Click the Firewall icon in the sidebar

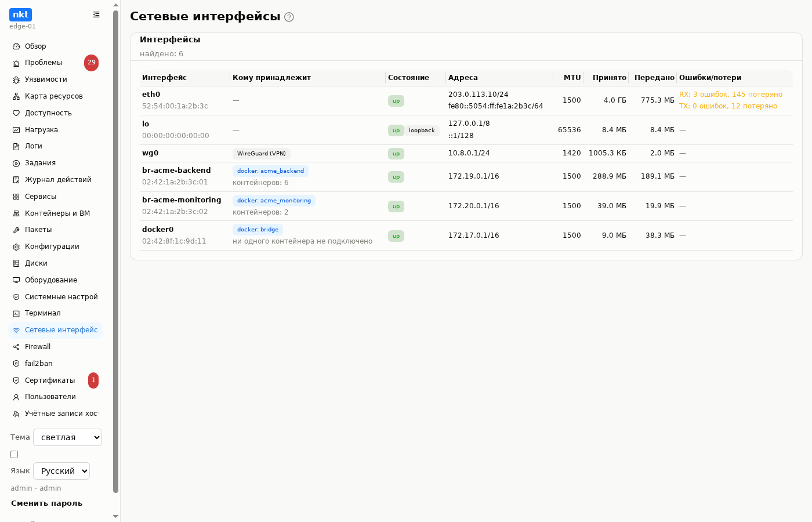click(16, 347)
